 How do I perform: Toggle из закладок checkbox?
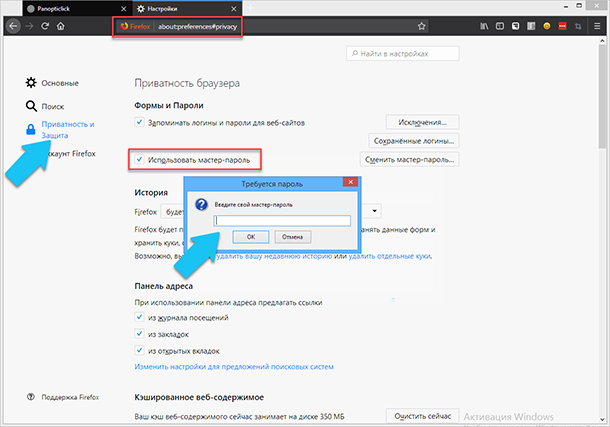139,334
